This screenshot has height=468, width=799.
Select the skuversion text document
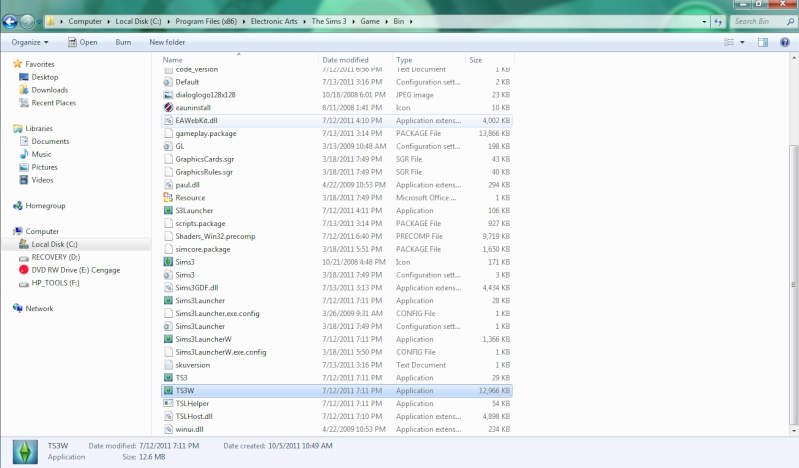point(193,365)
